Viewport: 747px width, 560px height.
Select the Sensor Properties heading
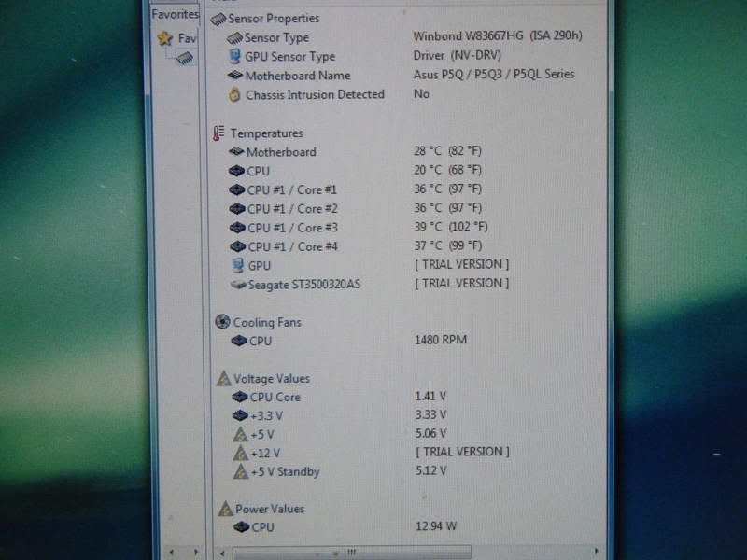274,19
